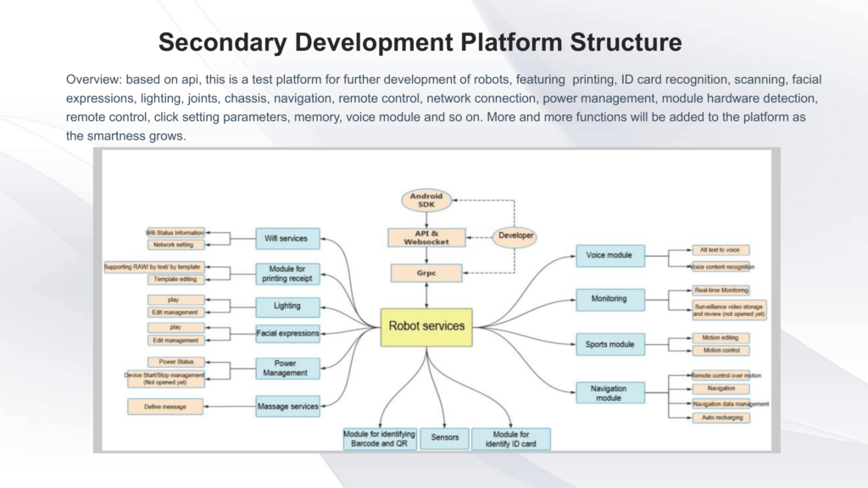Select the Android SDK oval node
Viewport: 868px width, 488px height.
[426, 201]
